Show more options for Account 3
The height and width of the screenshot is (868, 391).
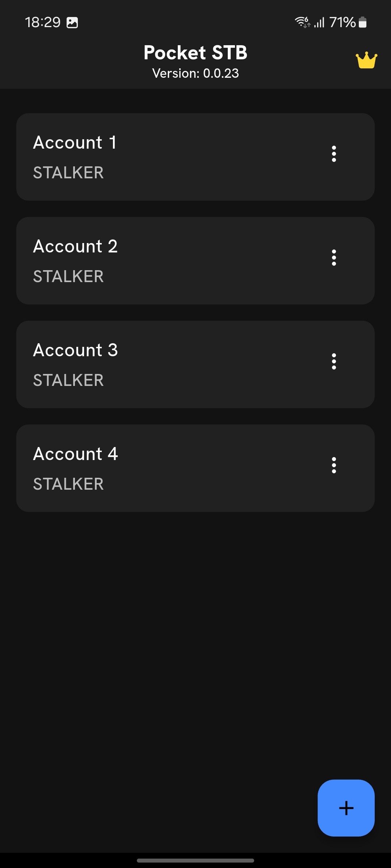334,362
